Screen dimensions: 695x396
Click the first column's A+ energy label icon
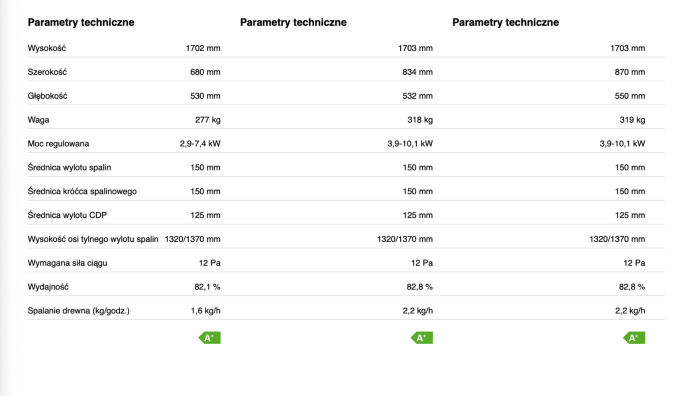pos(210,338)
